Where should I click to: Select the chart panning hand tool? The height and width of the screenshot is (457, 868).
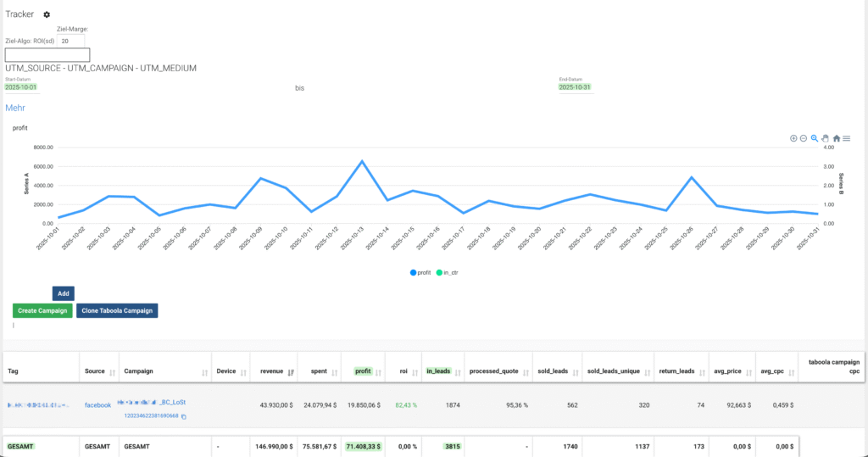(x=826, y=138)
